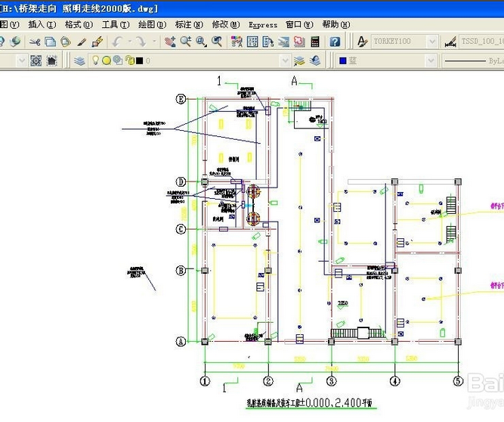This screenshot has height=422, width=504.
Task: Click the Workspace Settings gear icon
Action: pyautogui.click(x=36, y=61)
